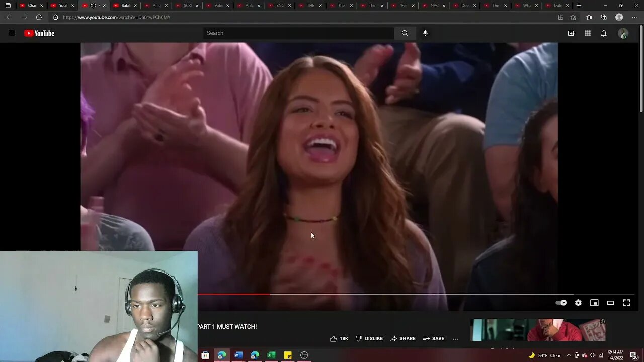Switch to the NAC tab
The image size is (644, 362).
[434, 6]
